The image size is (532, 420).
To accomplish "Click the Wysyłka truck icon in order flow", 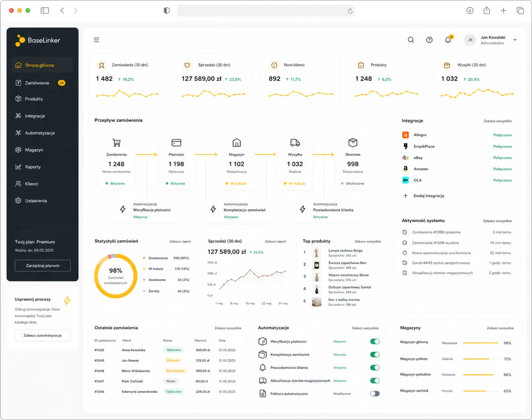I will (x=295, y=142).
